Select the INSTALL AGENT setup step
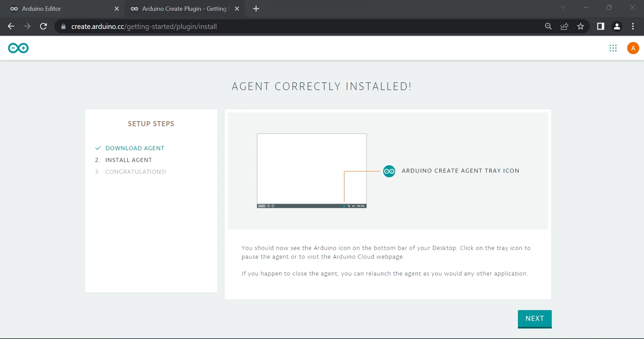The width and height of the screenshot is (644, 339). [129, 160]
